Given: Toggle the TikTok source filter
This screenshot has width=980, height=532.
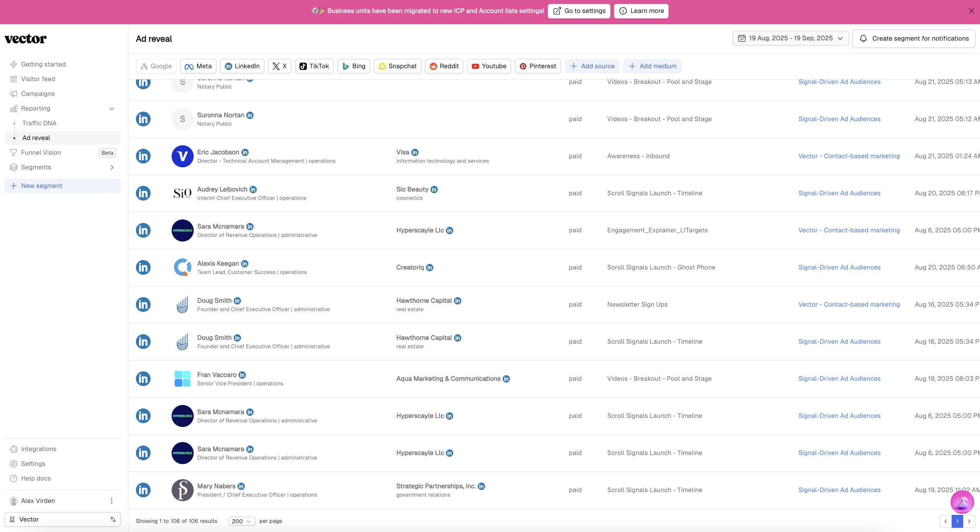Looking at the screenshot, I should (314, 66).
